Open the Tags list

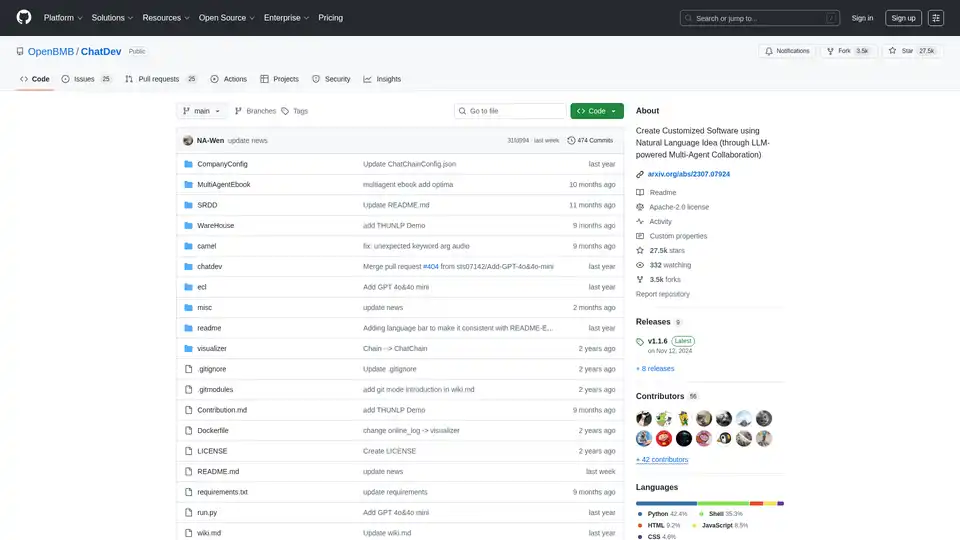[x=295, y=111]
